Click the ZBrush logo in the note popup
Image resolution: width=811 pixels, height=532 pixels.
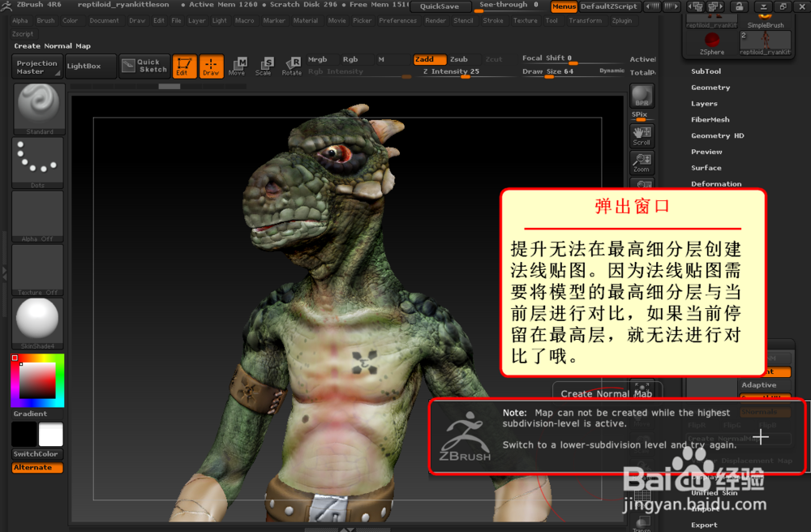coord(465,437)
